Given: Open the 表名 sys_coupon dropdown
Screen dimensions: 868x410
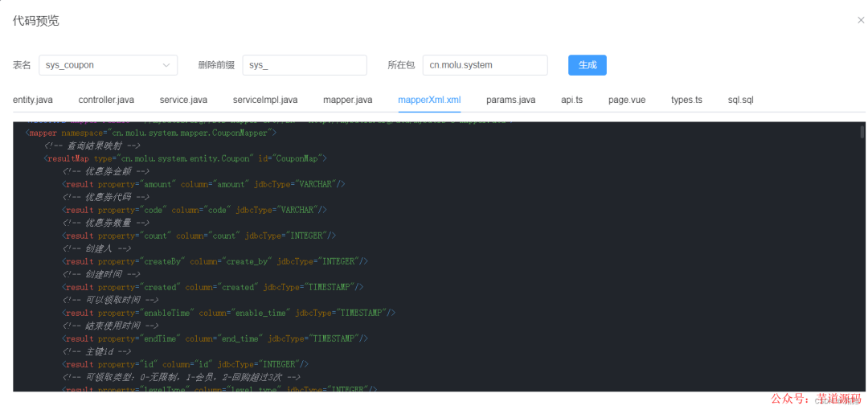Looking at the screenshot, I should click(108, 65).
